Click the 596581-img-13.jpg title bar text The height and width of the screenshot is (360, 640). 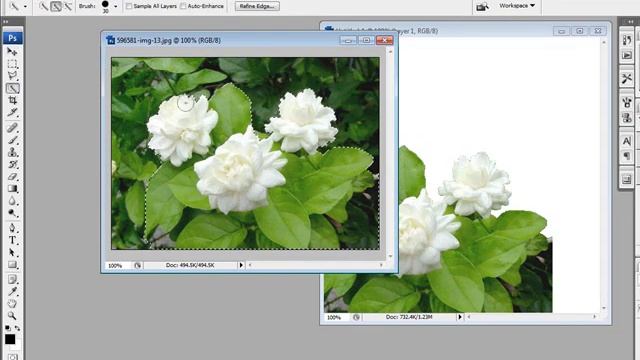(169, 40)
